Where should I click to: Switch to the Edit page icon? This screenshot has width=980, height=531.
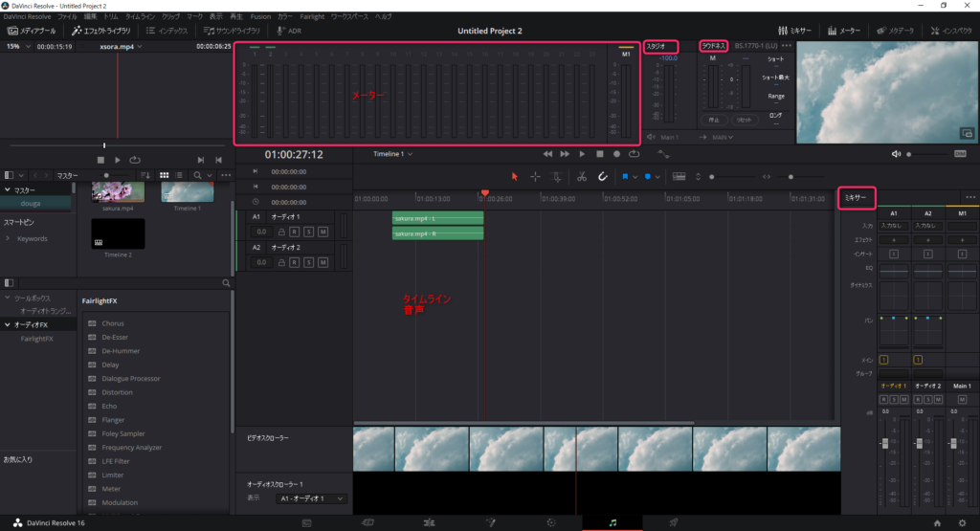coord(429,523)
